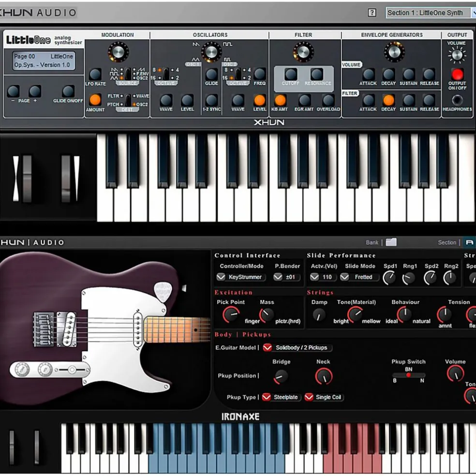The width and height of the screenshot is (476, 476).
Task: Open the KeyStrummer Controller/Mode dropdown
Action: point(241,277)
